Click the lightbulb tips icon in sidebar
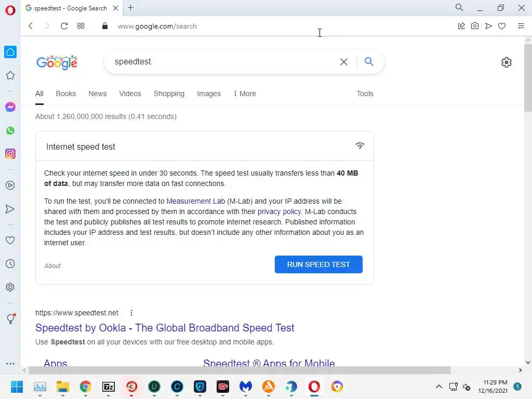Screen dimensions: 532x399 coord(10,318)
